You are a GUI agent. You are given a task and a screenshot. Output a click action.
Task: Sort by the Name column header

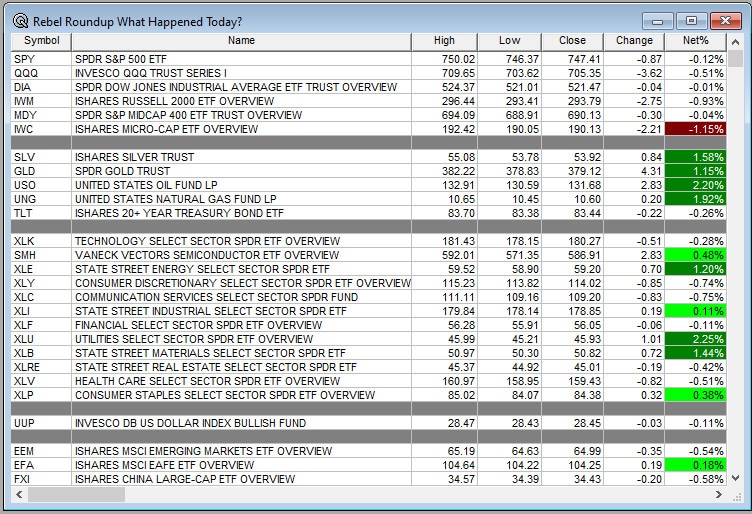pos(241,41)
